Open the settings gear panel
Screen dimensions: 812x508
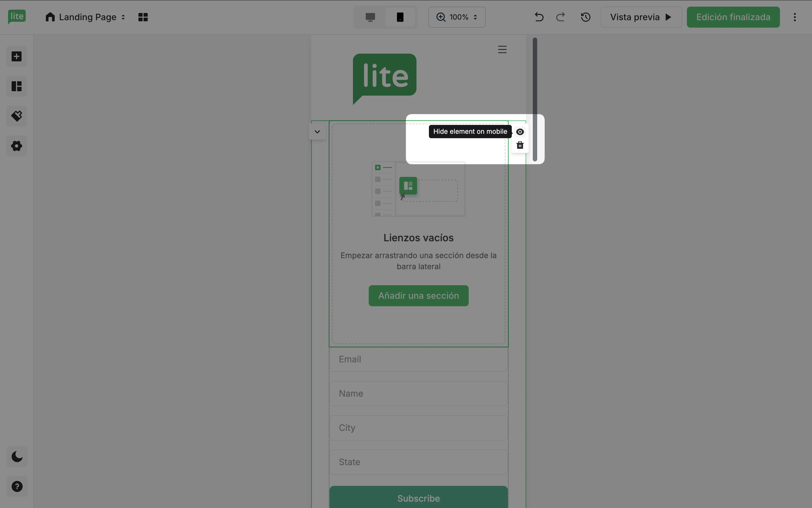[x=17, y=146]
